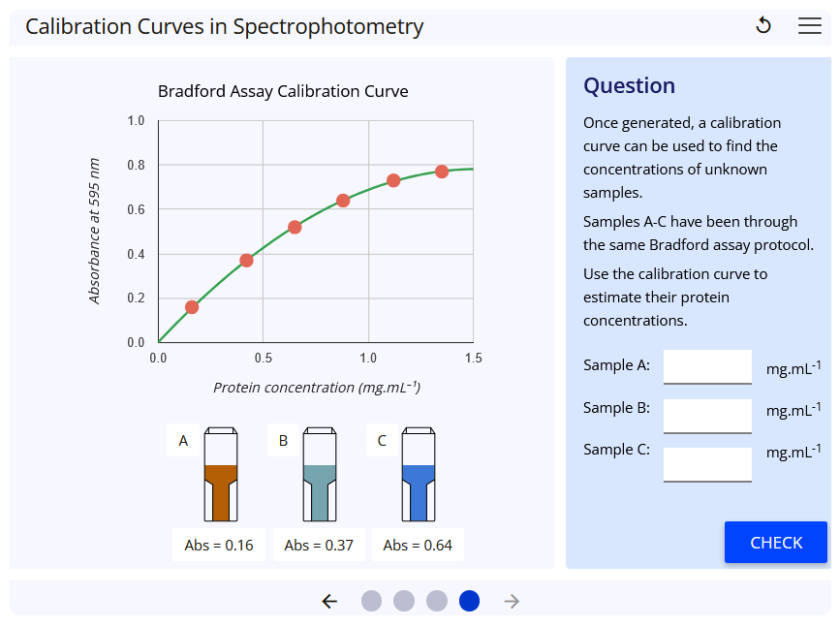The image size is (840, 627).
Task: Select the blue tube for Sample C
Action: (x=418, y=480)
